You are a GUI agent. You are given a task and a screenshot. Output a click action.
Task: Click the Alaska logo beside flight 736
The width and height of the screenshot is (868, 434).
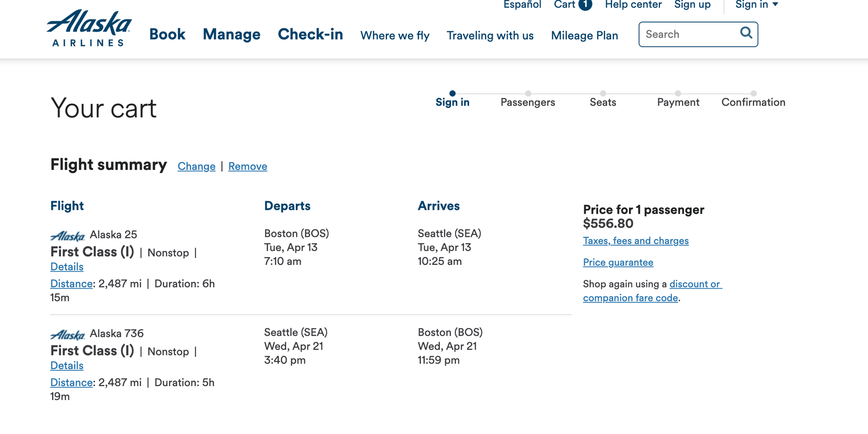click(x=68, y=334)
